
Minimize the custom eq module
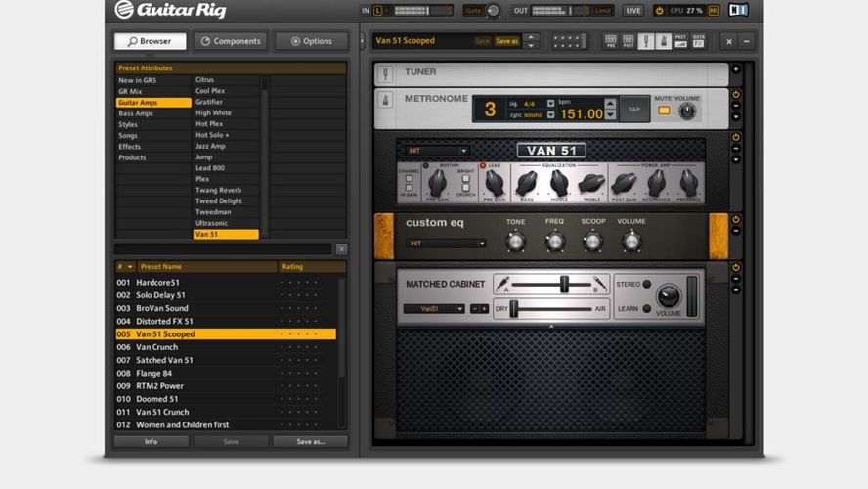coord(736,231)
